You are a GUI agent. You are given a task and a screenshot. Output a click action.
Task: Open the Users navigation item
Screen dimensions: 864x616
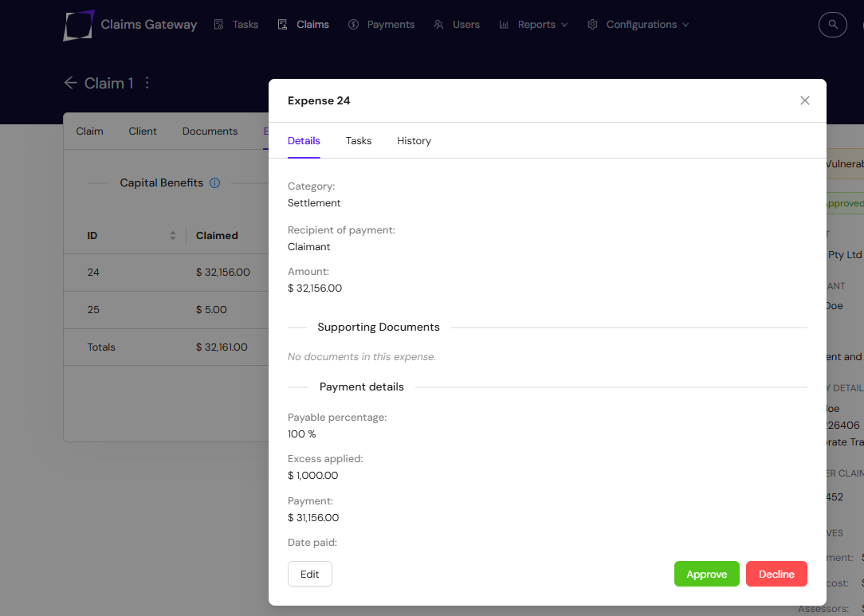[x=457, y=25]
